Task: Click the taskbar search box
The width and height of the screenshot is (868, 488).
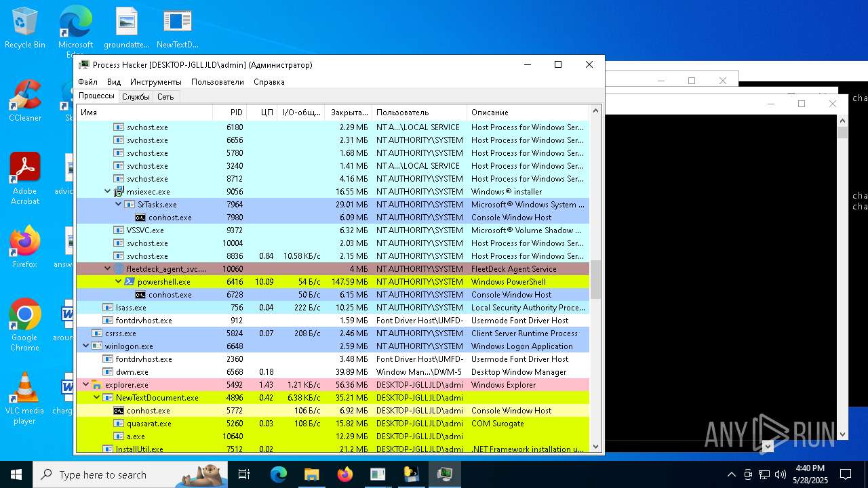Action: point(130,474)
